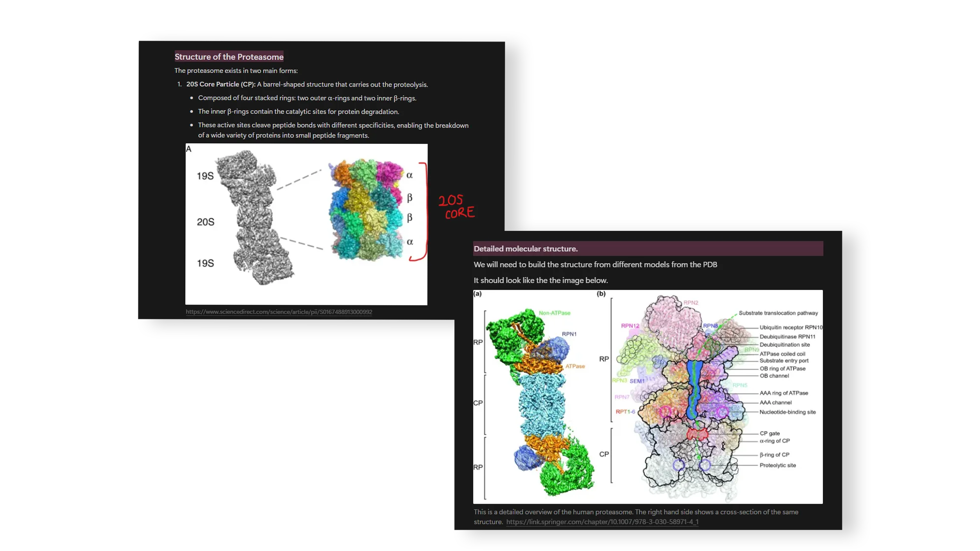Click the 'CP gate' label in the diagram
The image size is (980, 551).
769,433
